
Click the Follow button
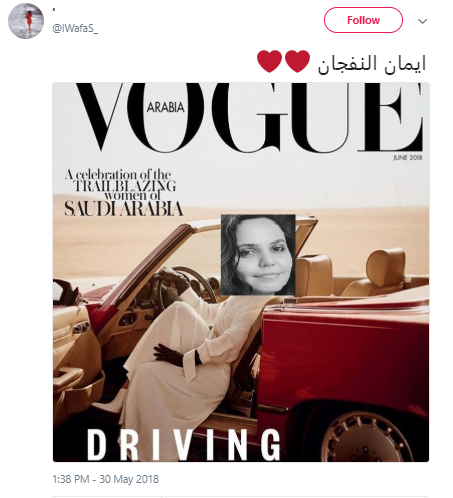[363, 20]
